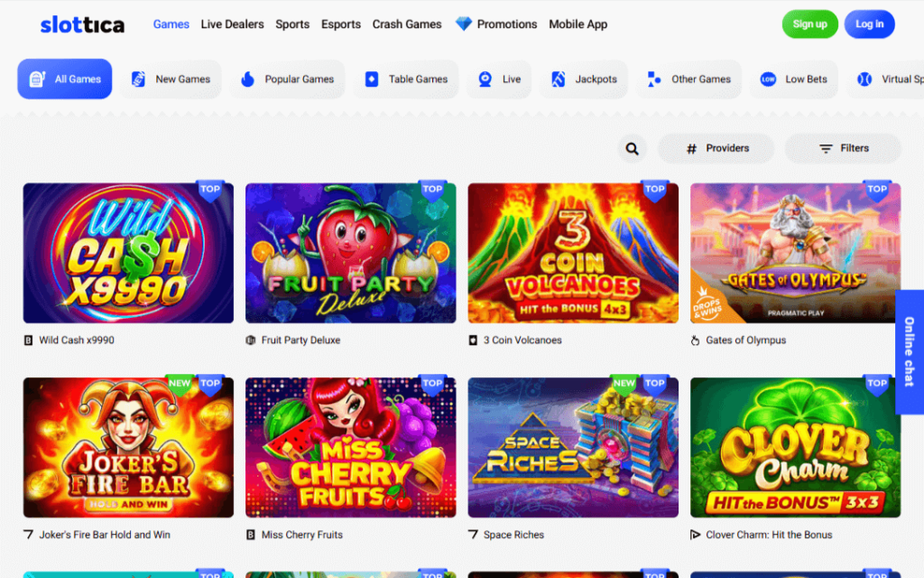Image resolution: width=924 pixels, height=578 pixels.
Task: Click the green Sign up button
Action: [809, 24]
